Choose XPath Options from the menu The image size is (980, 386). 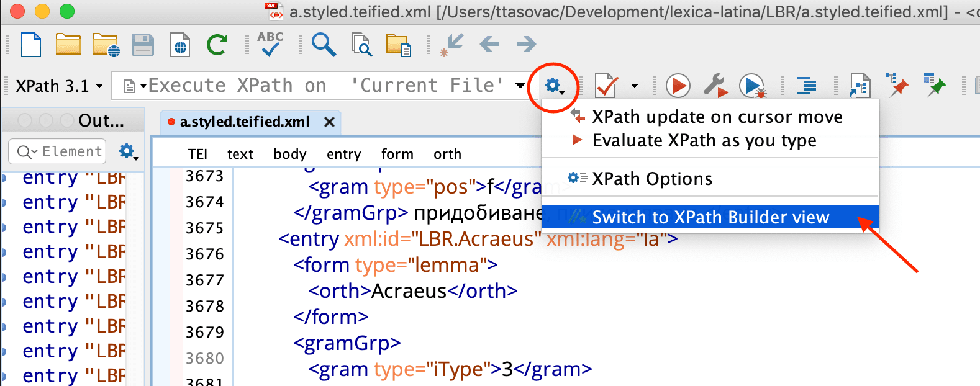652,179
